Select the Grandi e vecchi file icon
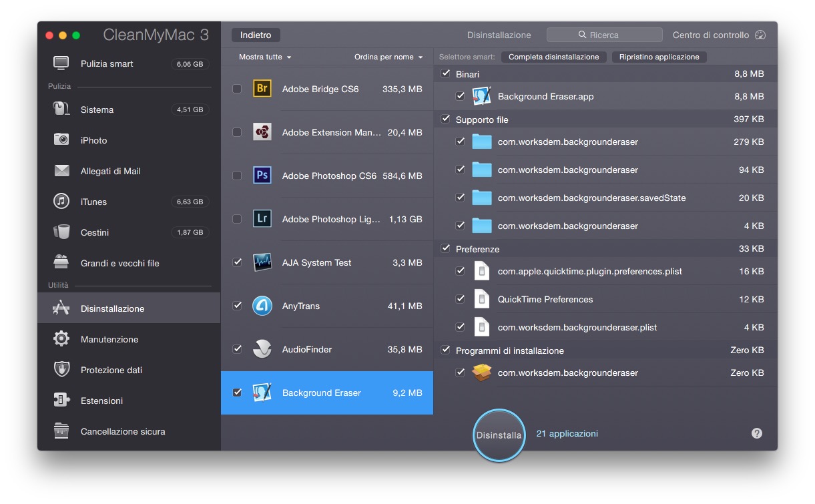The width and height of the screenshot is (815, 504). 61,262
